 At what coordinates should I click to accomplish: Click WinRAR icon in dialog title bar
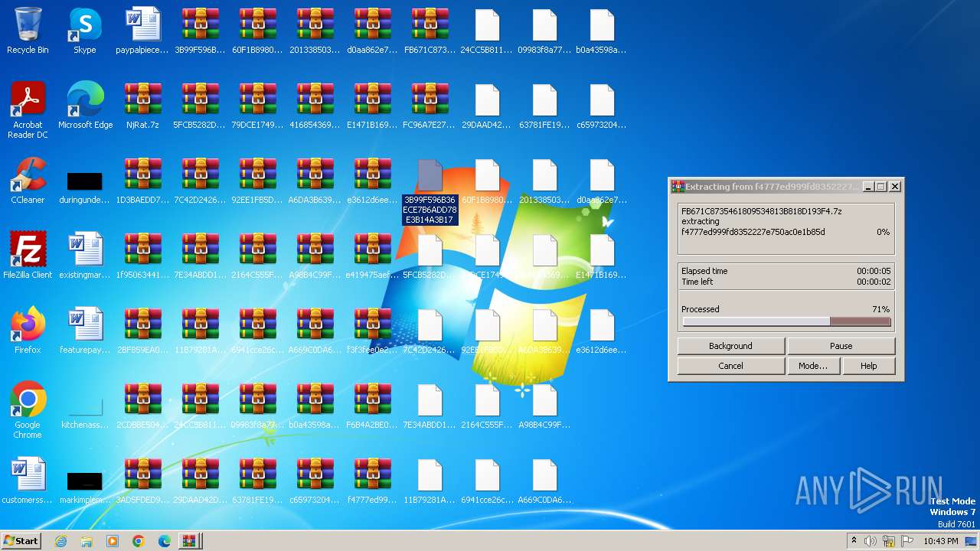pos(677,187)
